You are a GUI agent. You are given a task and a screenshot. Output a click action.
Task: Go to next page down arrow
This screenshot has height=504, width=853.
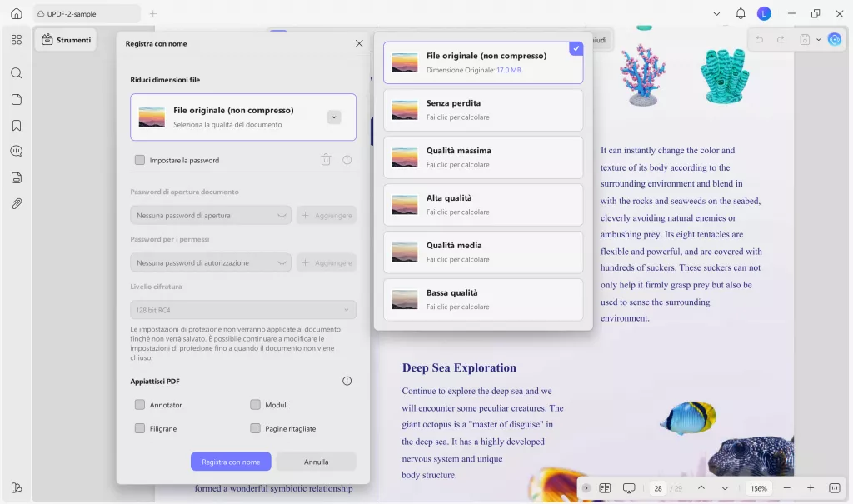tap(725, 488)
